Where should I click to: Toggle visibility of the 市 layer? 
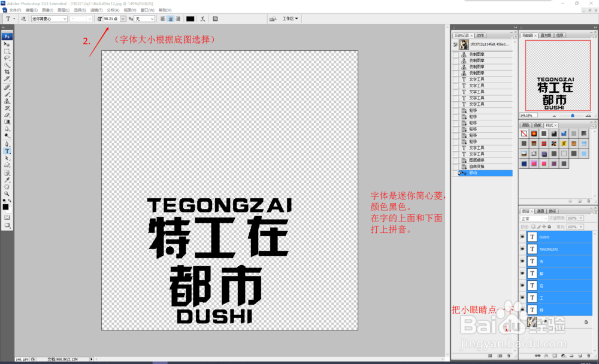tap(522, 261)
